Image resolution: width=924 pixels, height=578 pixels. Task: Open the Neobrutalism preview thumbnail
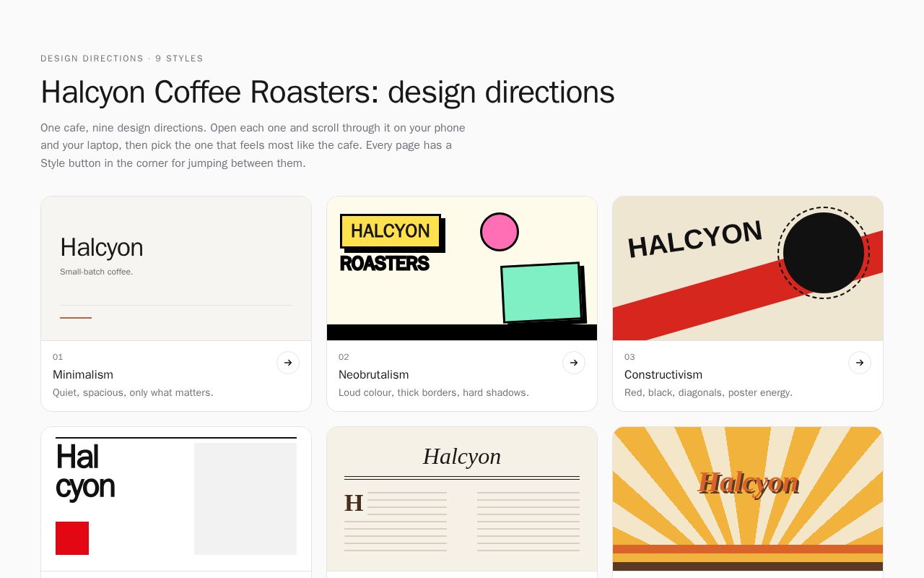(462, 269)
